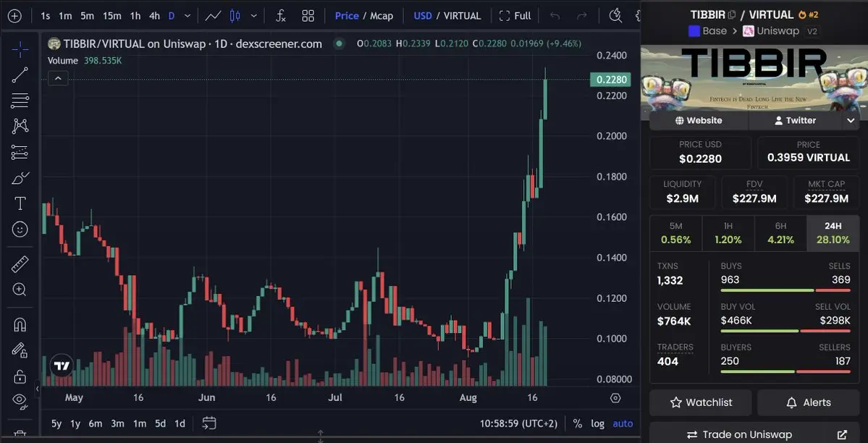Select the ruler measure tool
The image size is (868, 443).
coord(20,264)
